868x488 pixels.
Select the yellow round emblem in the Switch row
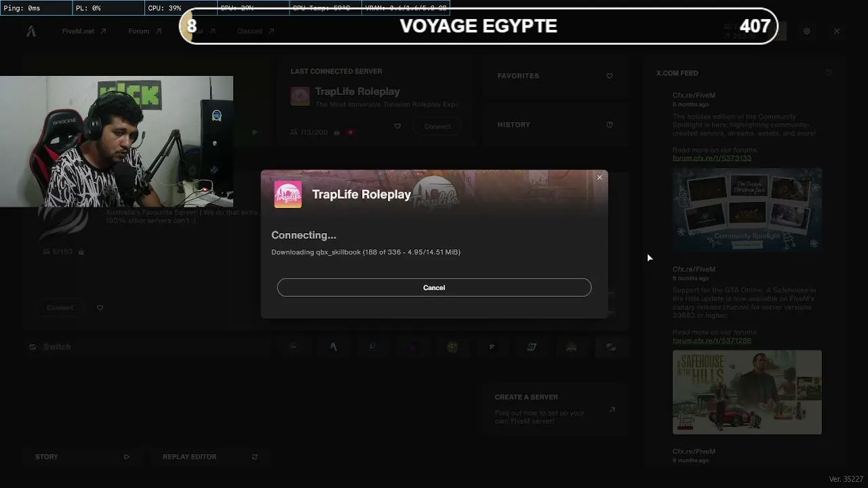pyautogui.click(x=452, y=347)
